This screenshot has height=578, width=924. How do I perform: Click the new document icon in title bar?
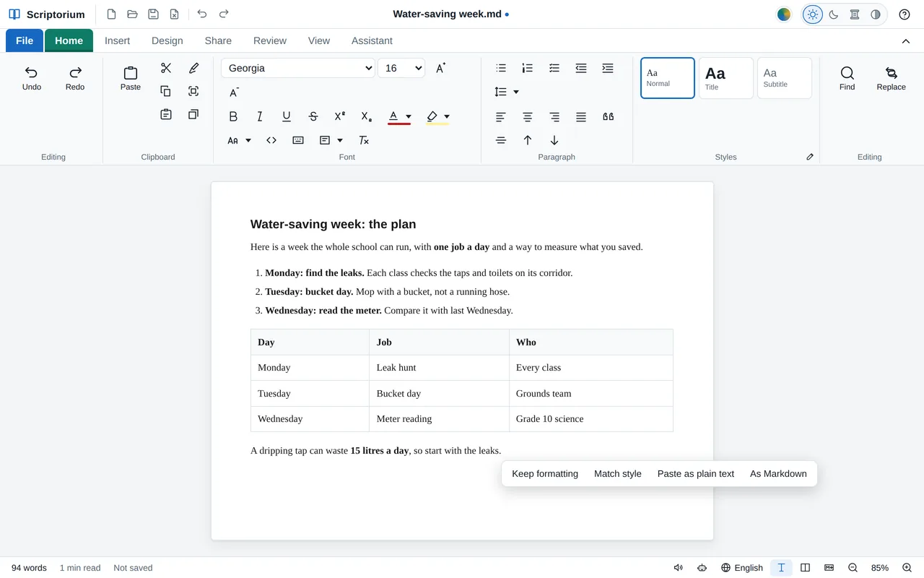(111, 14)
